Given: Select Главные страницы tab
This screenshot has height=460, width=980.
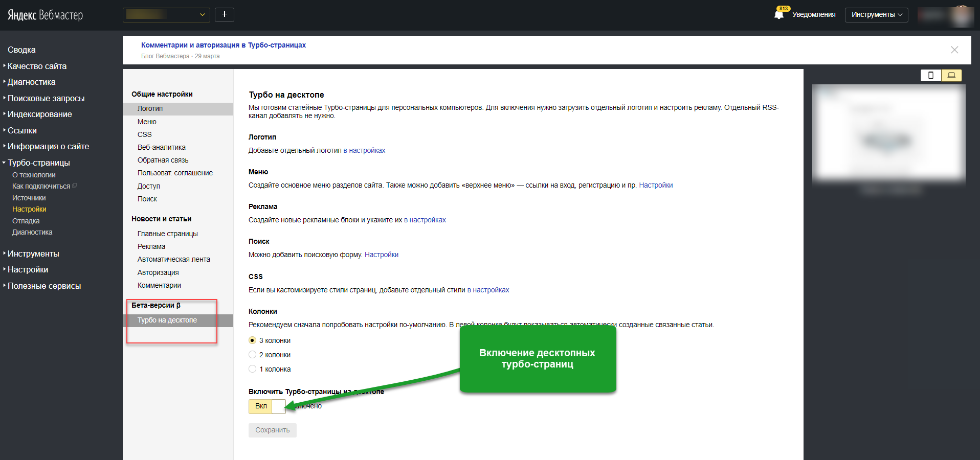Looking at the screenshot, I should 168,234.
